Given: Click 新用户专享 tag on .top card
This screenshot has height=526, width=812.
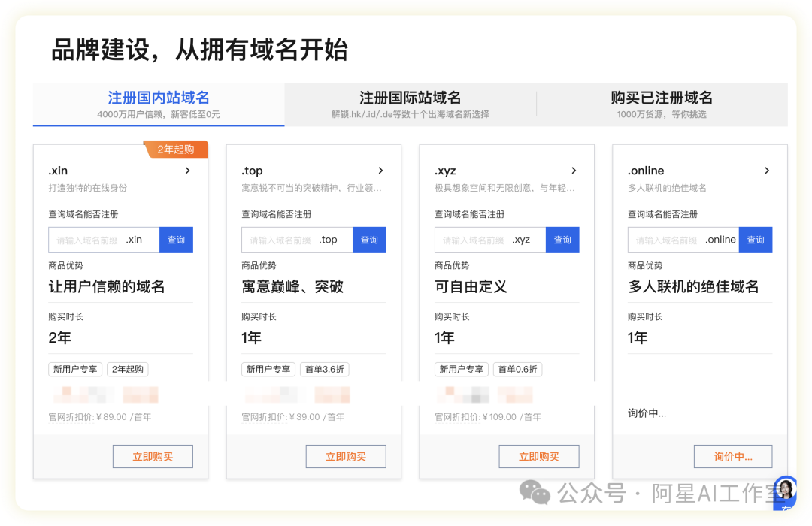Looking at the screenshot, I should 268,369.
